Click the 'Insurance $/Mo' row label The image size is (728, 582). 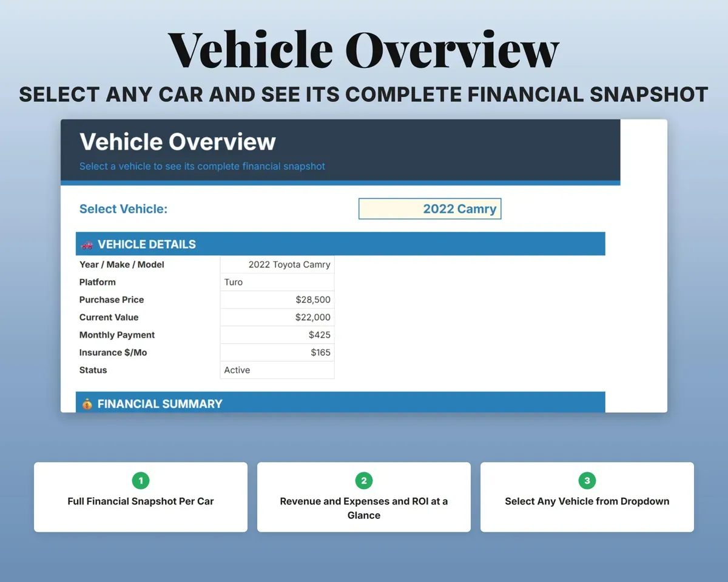click(x=113, y=352)
